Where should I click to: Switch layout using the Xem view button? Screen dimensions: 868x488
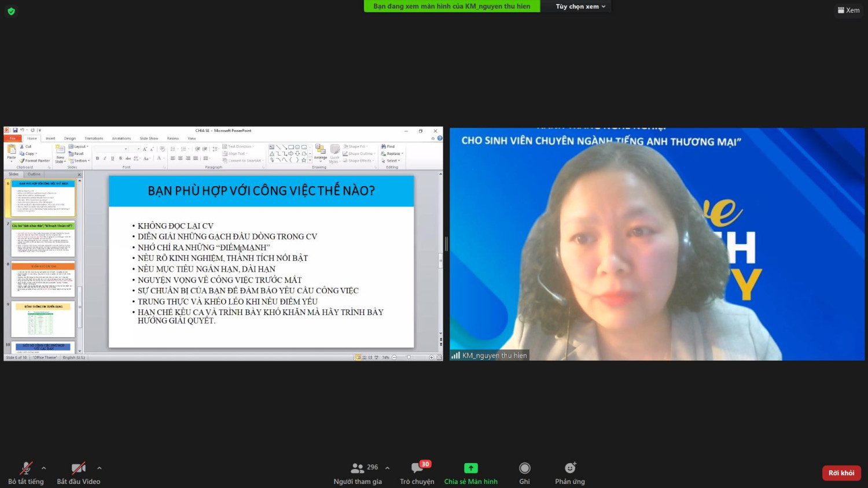[x=848, y=10]
